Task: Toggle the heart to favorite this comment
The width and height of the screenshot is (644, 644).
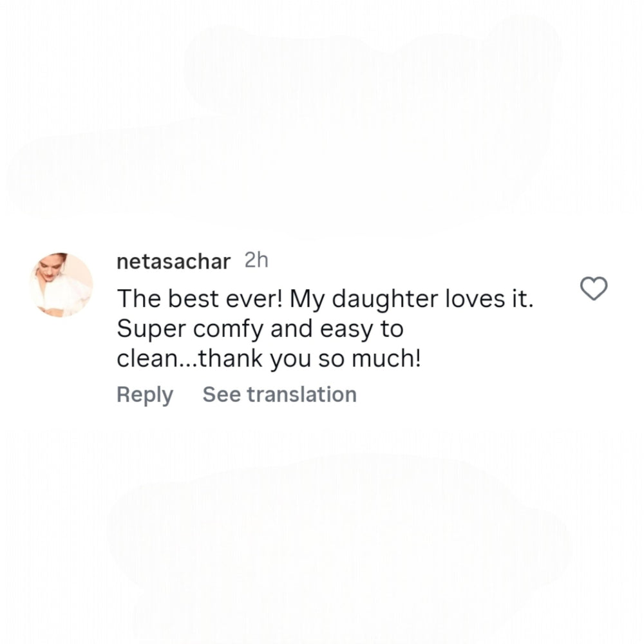Action: (x=594, y=289)
